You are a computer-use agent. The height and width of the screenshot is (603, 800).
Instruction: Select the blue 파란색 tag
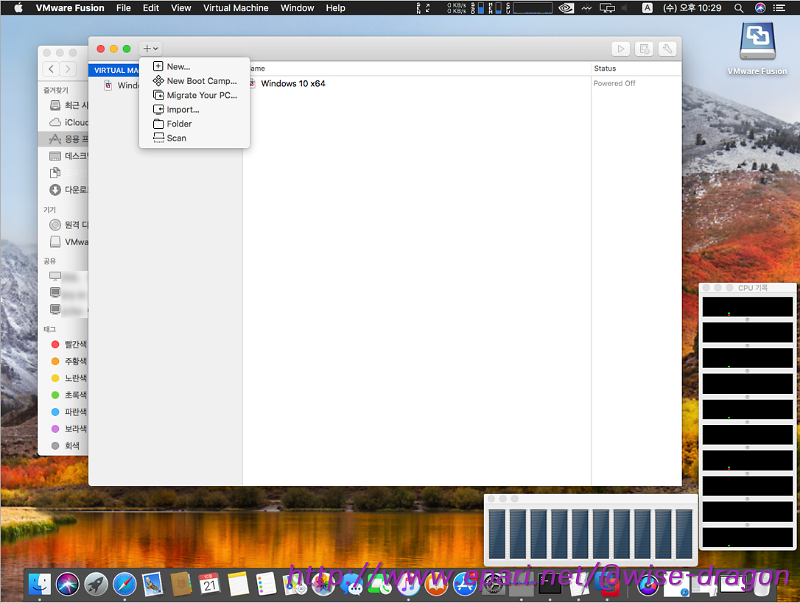point(68,412)
